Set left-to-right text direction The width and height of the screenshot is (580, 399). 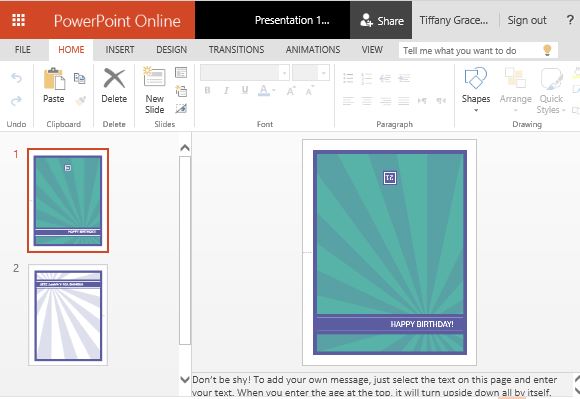(x=422, y=101)
